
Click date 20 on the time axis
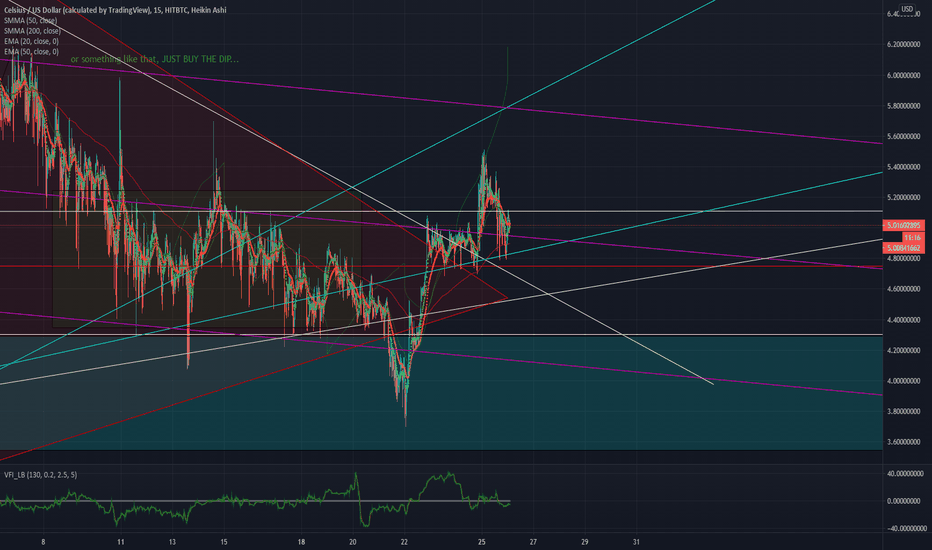353,542
